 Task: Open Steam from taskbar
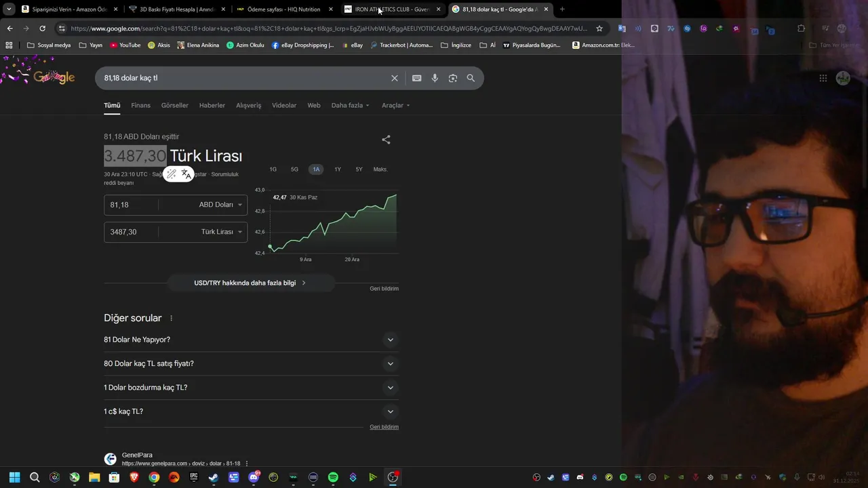pyautogui.click(x=214, y=477)
